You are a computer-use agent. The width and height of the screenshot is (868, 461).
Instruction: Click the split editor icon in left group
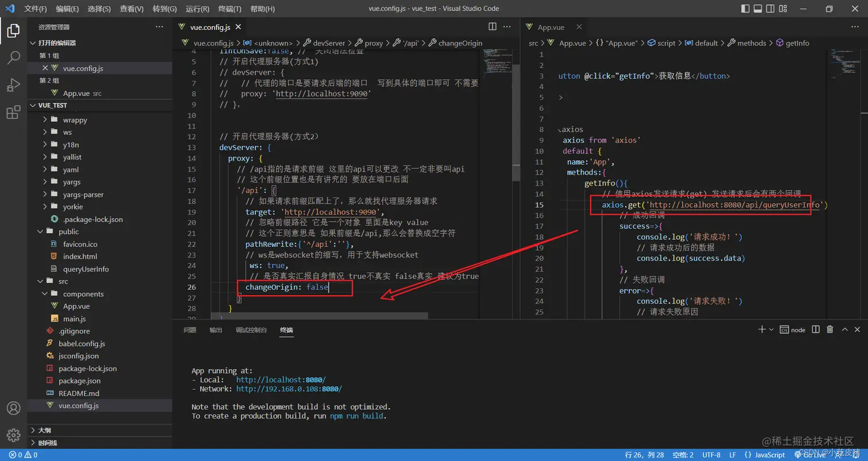[x=493, y=26]
